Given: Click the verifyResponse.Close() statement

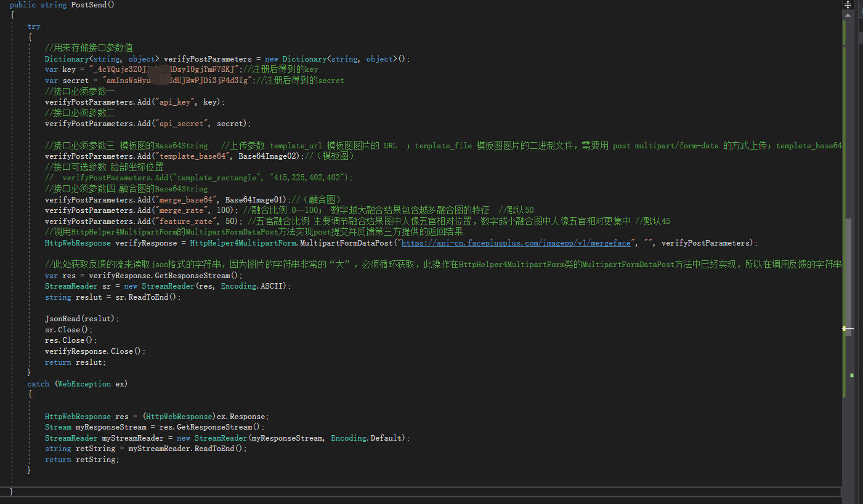Looking at the screenshot, I should pos(95,351).
